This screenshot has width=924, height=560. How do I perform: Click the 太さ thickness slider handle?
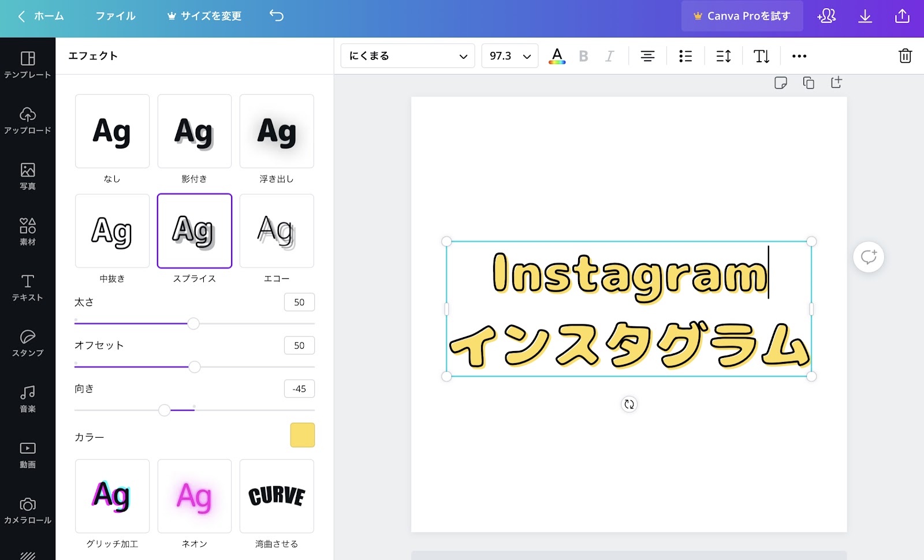click(x=193, y=323)
